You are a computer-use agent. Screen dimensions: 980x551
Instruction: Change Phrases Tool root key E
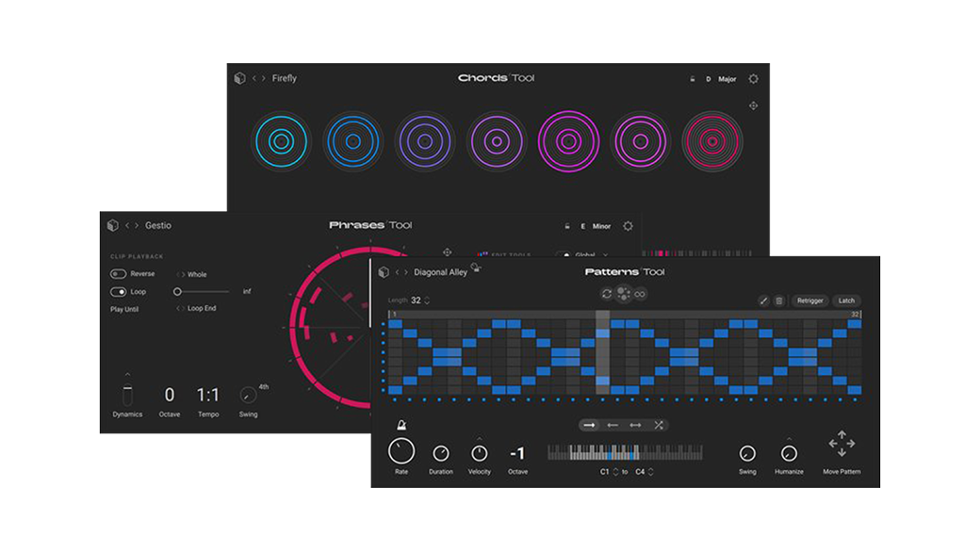pyautogui.click(x=583, y=226)
